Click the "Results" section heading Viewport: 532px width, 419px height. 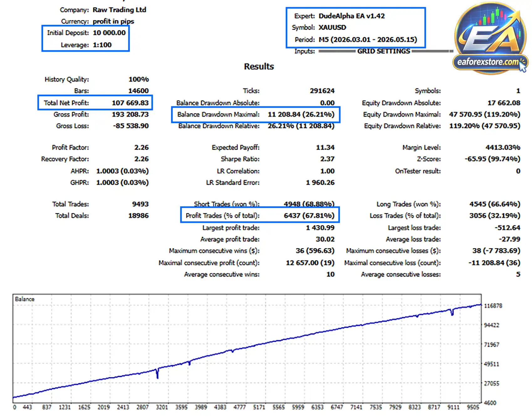259,66
